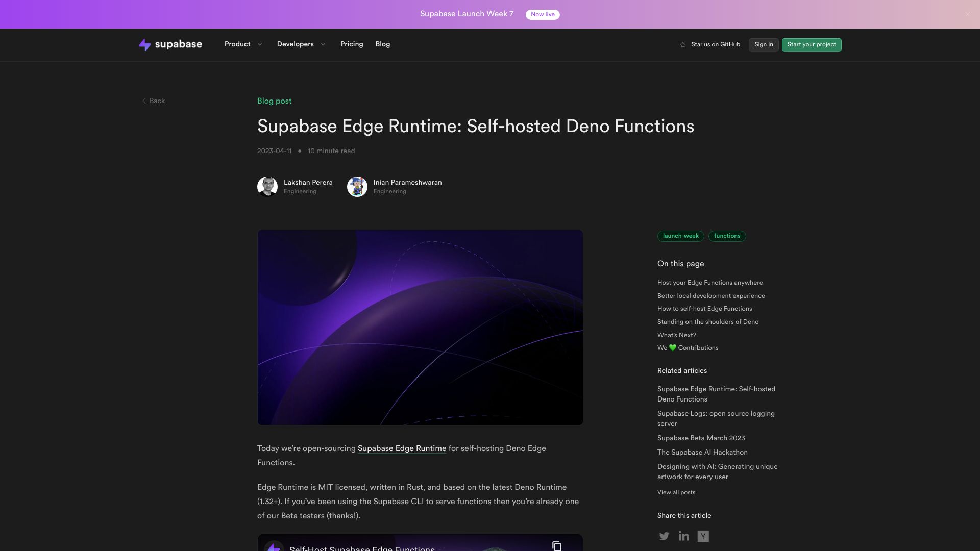Click Lakshan Perera author name
This screenshot has height=551, width=980.
coord(308,183)
